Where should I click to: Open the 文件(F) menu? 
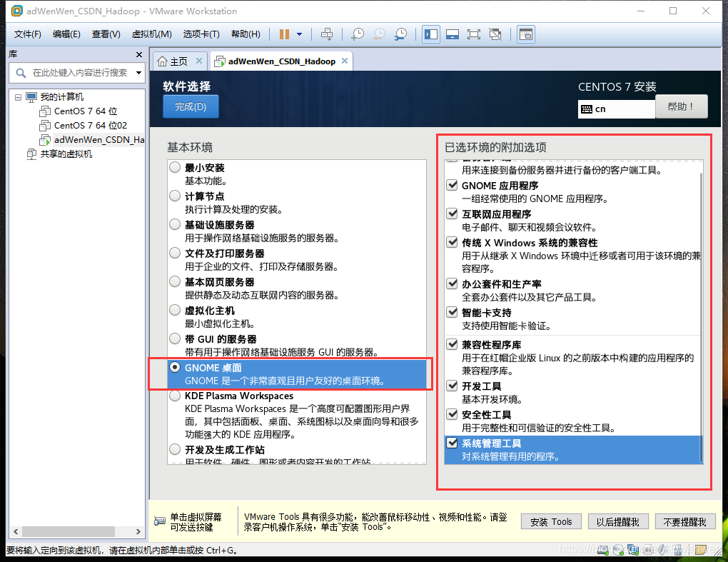pos(27,34)
